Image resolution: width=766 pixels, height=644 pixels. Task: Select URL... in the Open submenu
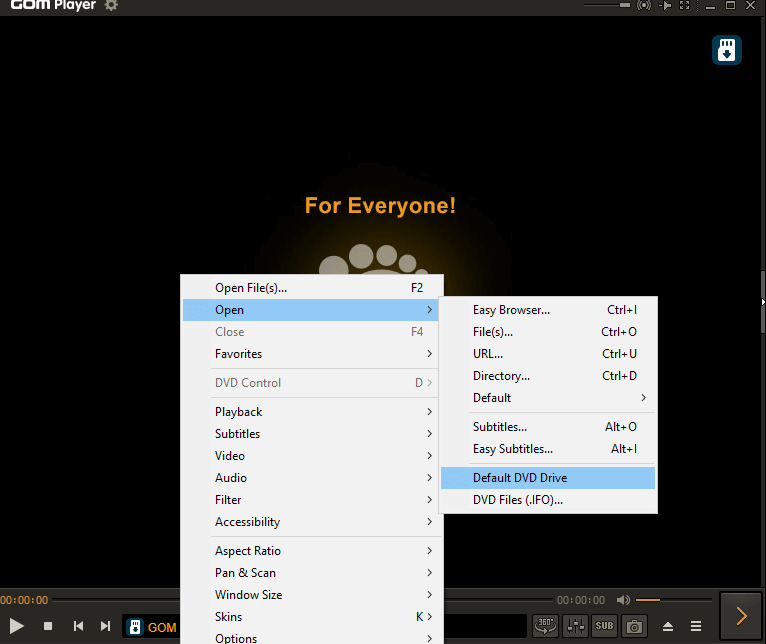coord(548,354)
